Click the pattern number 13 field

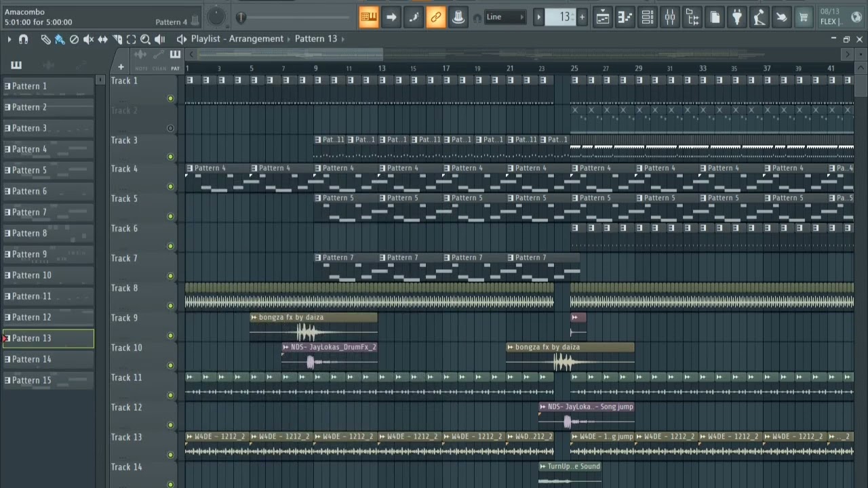561,17
